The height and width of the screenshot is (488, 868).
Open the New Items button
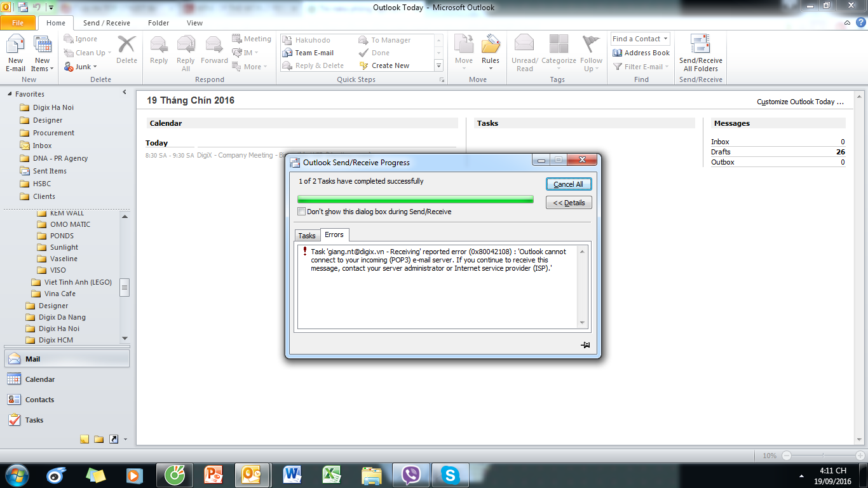click(42, 54)
